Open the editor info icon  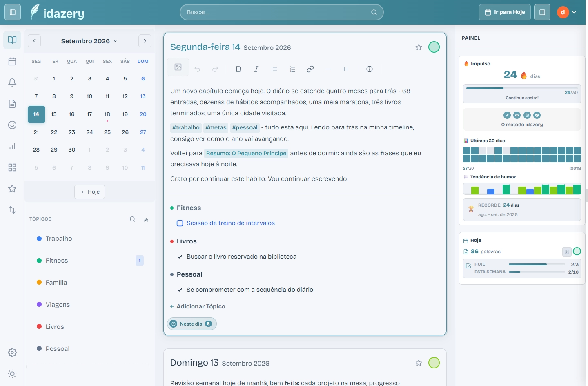pos(370,69)
